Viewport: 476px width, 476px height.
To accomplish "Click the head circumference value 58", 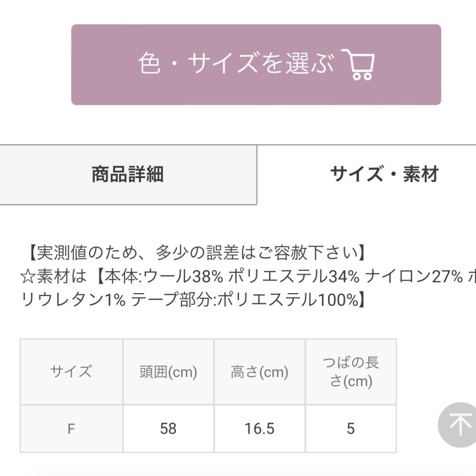I will click(168, 429).
